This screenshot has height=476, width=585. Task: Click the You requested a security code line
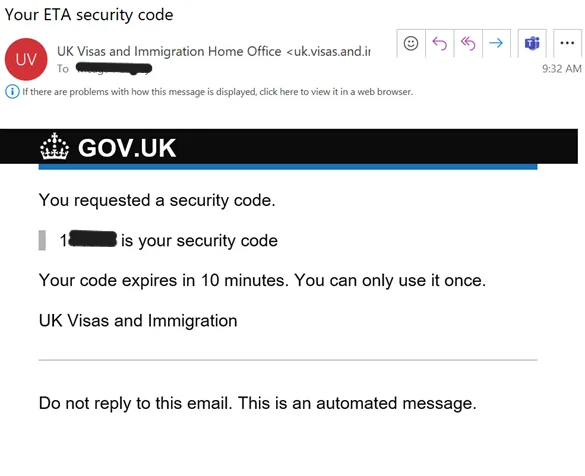pos(157,201)
